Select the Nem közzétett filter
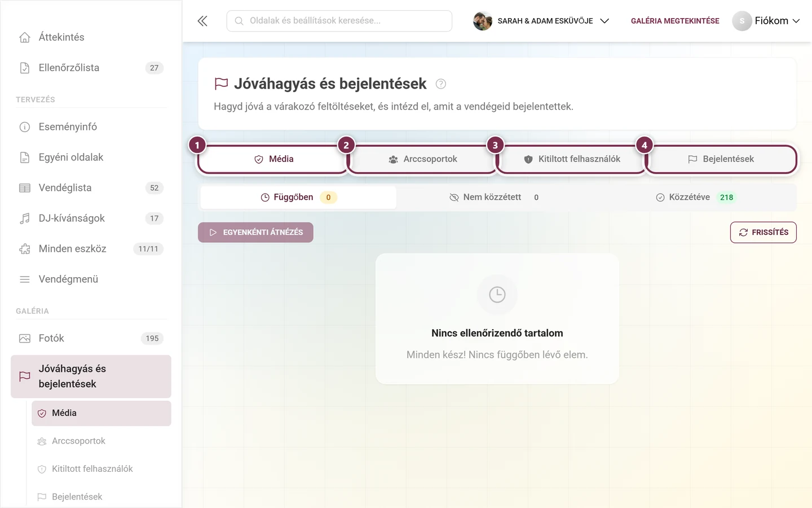 tap(494, 198)
